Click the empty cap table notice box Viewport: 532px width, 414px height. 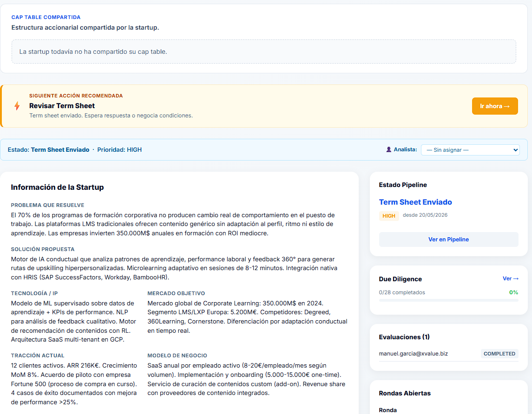pyautogui.click(x=263, y=52)
